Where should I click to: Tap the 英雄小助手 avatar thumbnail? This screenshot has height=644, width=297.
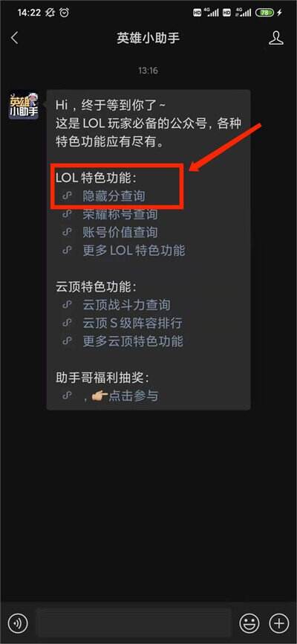[24, 105]
